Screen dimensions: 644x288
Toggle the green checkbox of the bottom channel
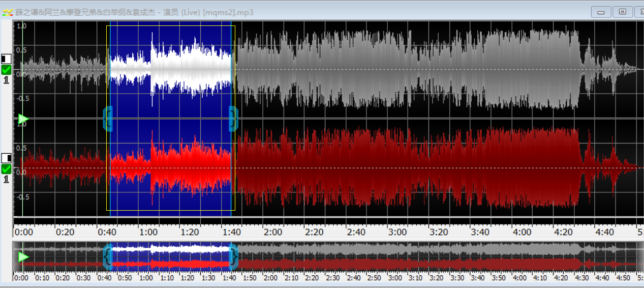pos(6,169)
